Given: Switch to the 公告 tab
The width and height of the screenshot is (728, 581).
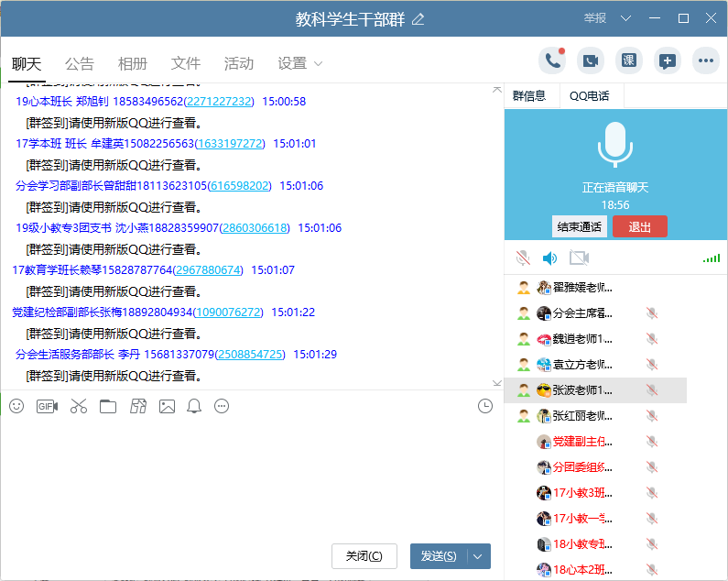Looking at the screenshot, I should pos(80,63).
